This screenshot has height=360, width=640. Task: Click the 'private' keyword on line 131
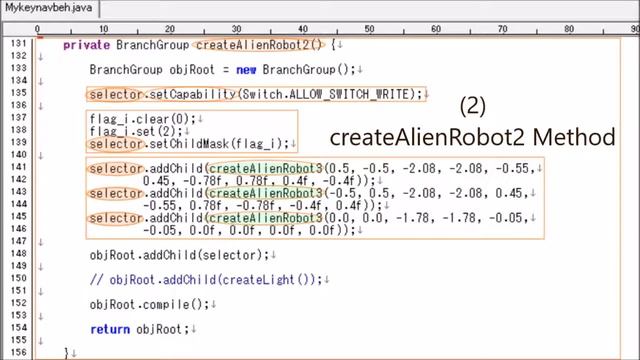[x=87, y=45]
